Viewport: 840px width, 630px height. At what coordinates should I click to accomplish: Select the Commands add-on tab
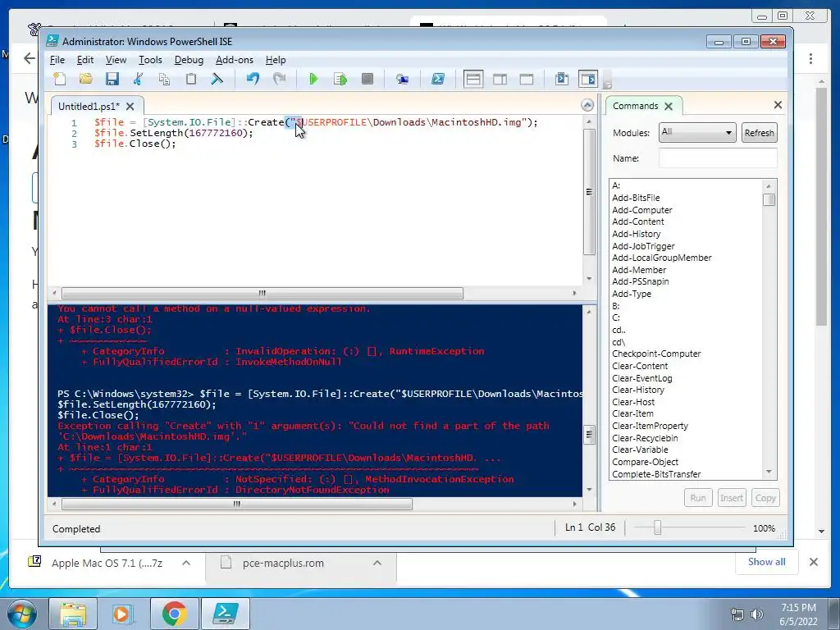pyautogui.click(x=636, y=106)
